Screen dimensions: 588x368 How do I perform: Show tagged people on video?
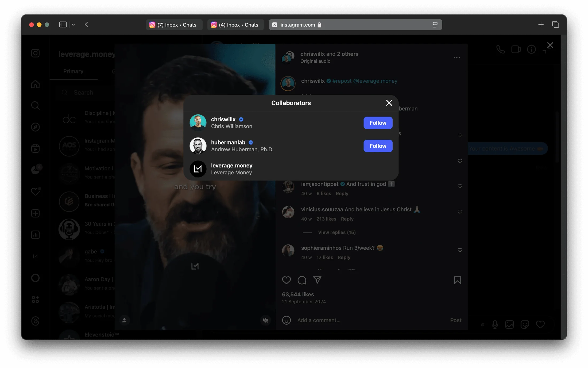click(124, 320)
